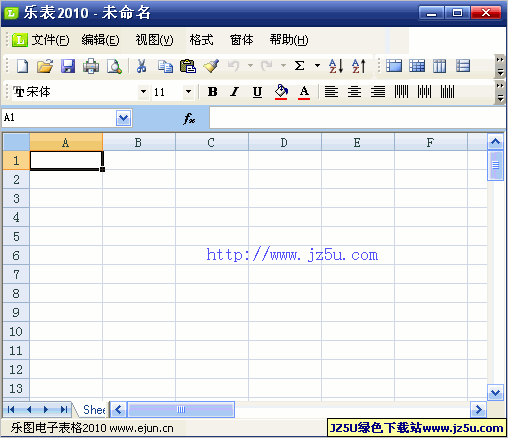Click the second vertical bars icon
The image size is (508, 438).
point(424,92)
